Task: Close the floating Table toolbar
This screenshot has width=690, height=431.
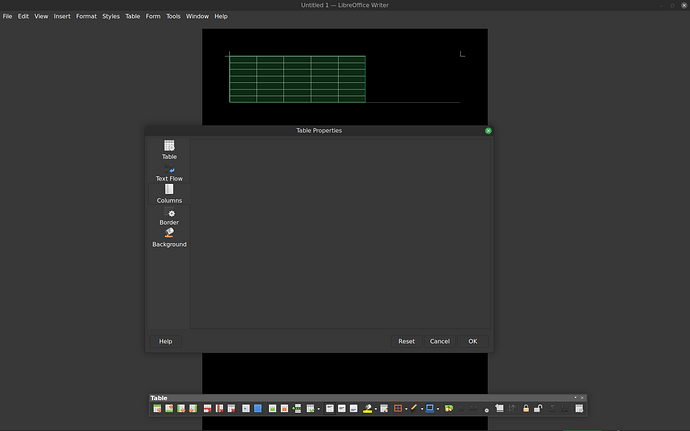Action: (582, 398)
